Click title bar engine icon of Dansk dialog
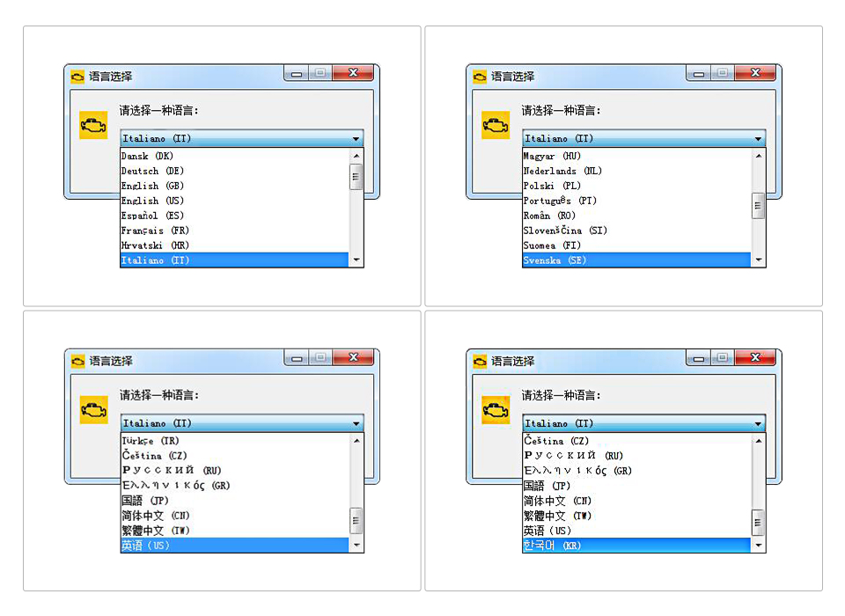The image size is (845, 616). [x=77, y=77]
